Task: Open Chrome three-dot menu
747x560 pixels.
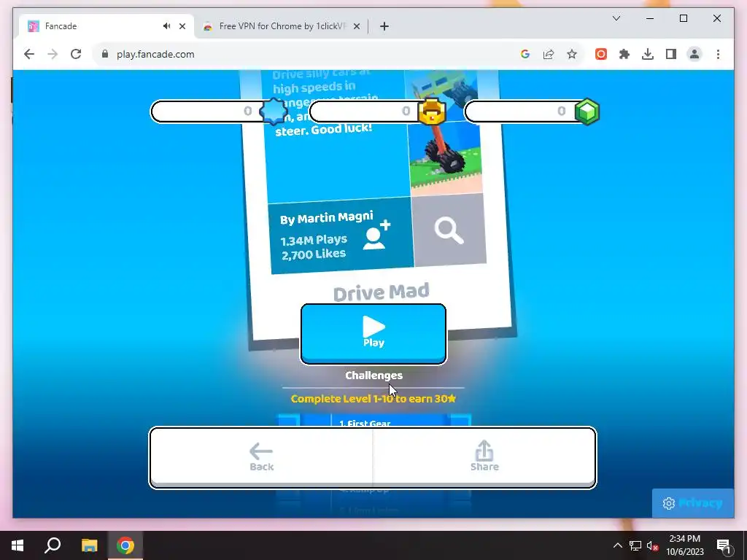Action: (718, 54)
